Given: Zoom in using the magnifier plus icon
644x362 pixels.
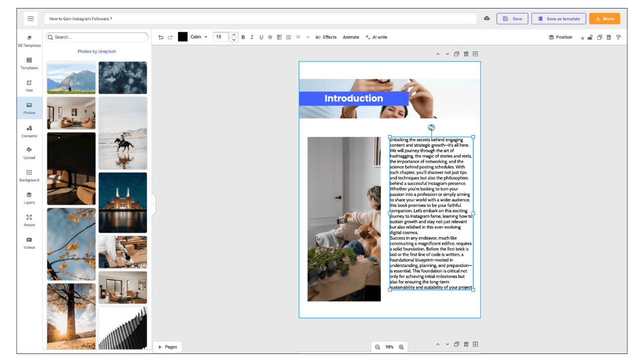Looking at the screenshot, I should click(401, 347).
